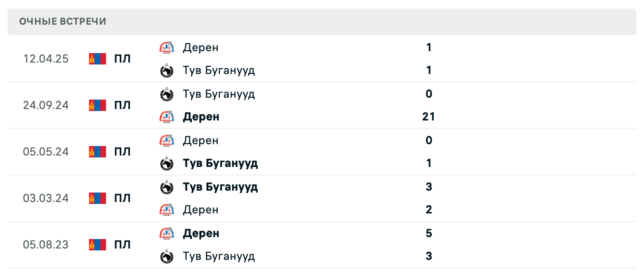Image resolution: width=644 pixels, height=276 pixels.
Task: Open match dated 12.04.25
Action: click(x=46, y=59)
